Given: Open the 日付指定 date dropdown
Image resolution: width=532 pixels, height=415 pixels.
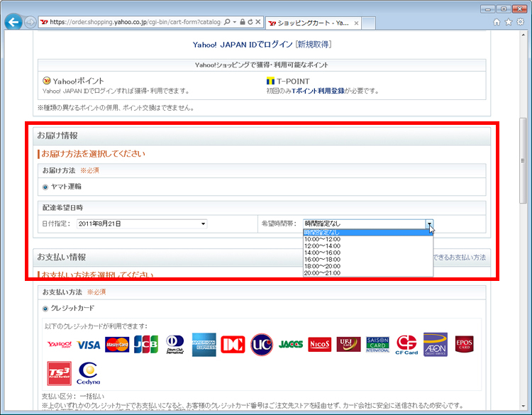Looking at the screenshot, I should pyautogui.click(x=142, y=224).
